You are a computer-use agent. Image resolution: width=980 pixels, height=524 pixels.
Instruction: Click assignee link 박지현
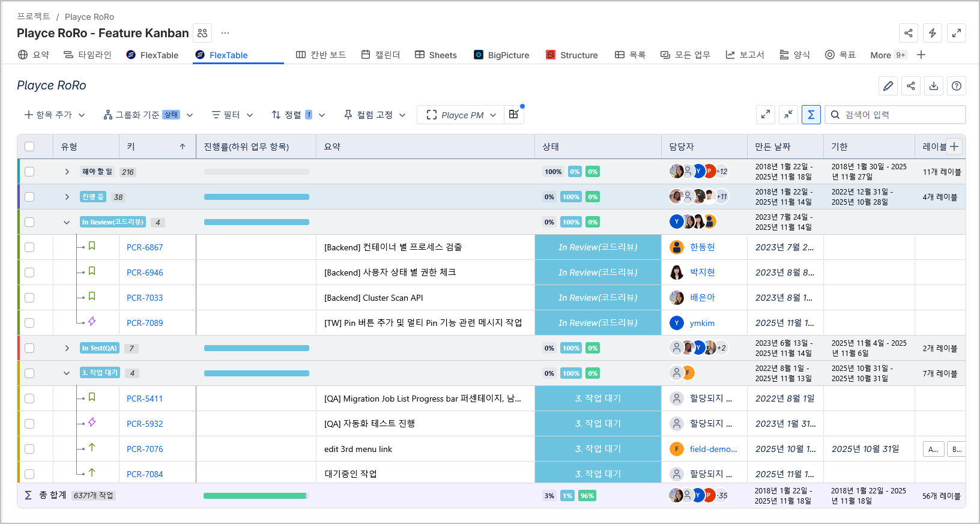click(702, 272)
